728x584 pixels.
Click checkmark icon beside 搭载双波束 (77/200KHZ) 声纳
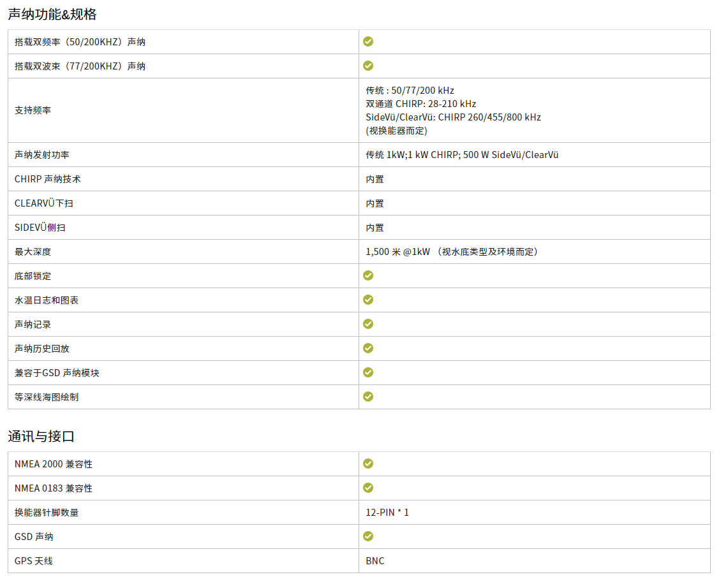click(x=368, y=66)
